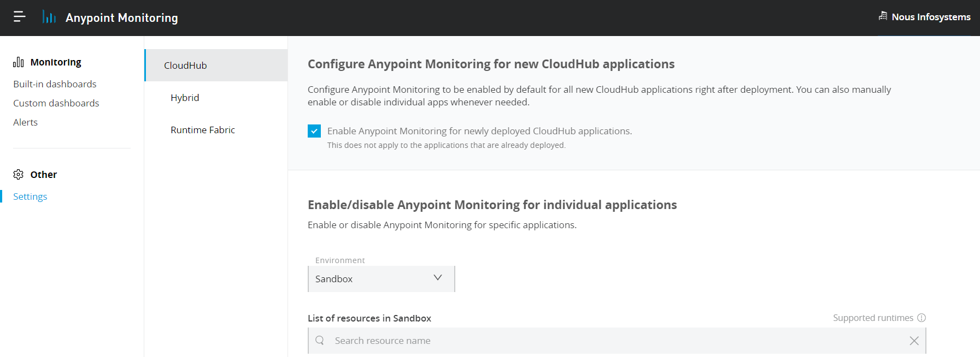Click the Supported runtimes label

coord(873,318)
